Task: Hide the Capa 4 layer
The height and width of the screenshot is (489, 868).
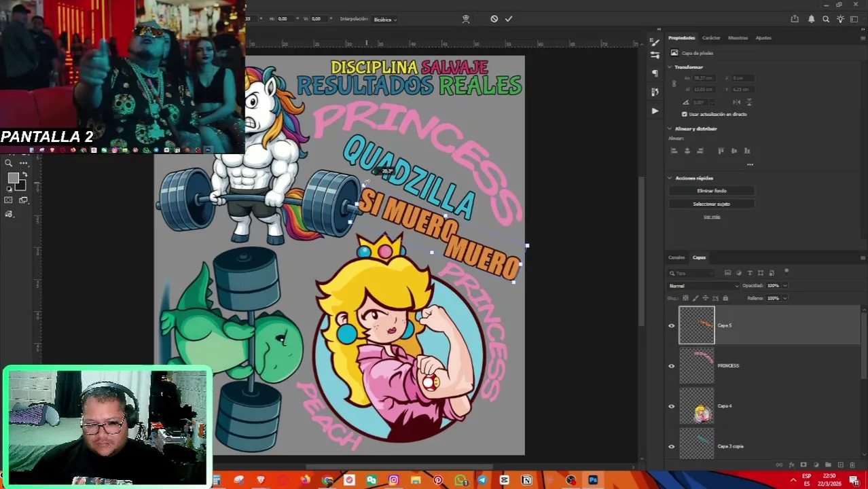Action: (672, 406)
